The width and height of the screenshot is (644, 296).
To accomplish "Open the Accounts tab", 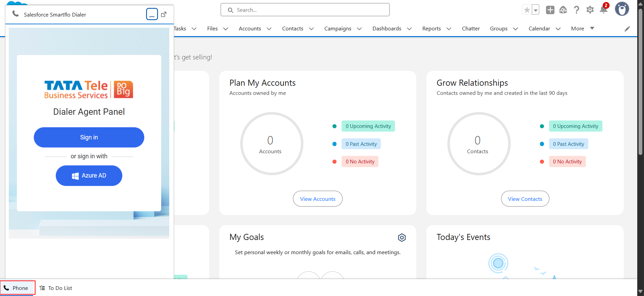I will [x=250, y=29].
